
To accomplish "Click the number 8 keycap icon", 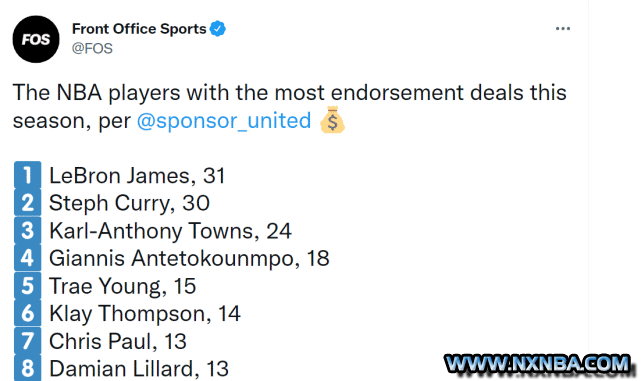I will tap(27, 368).
